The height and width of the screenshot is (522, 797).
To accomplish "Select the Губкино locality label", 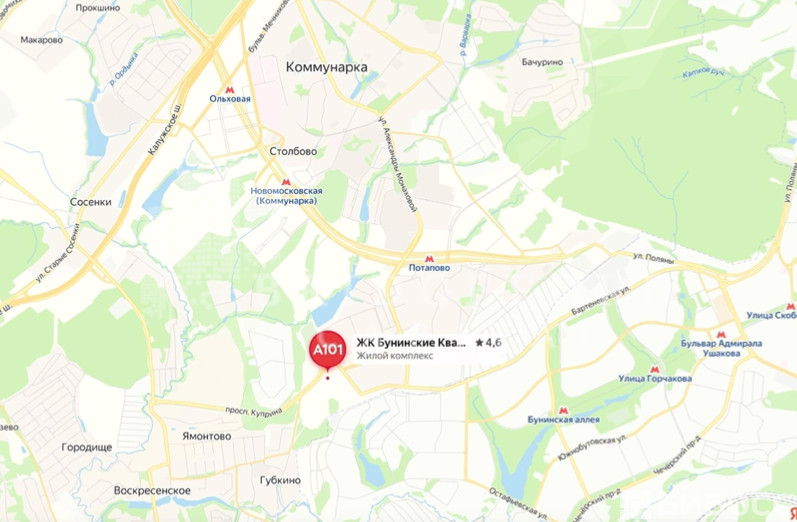I will click(x=280, y=480).
